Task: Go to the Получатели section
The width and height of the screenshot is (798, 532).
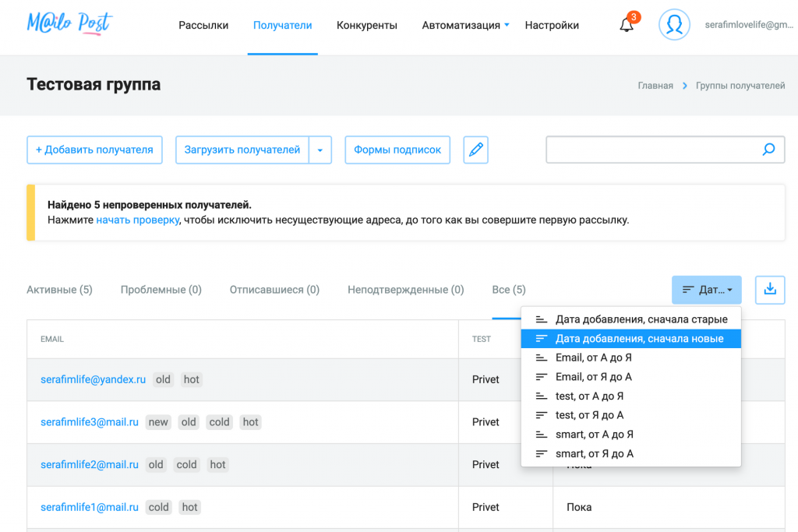Action: coord(282,25)
